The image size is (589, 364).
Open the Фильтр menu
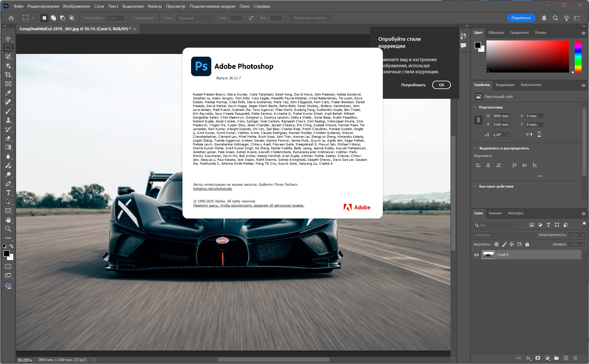[155, 6]
